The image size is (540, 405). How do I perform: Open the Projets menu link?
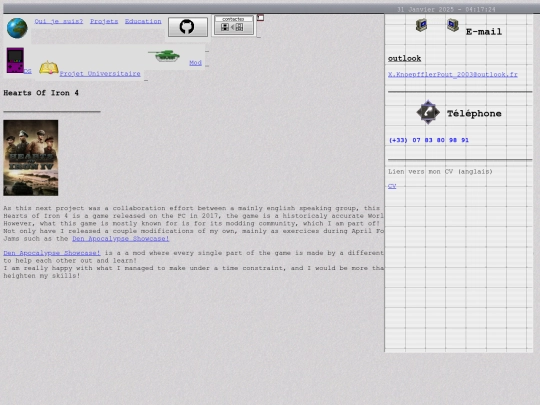(x=104, y=21)
